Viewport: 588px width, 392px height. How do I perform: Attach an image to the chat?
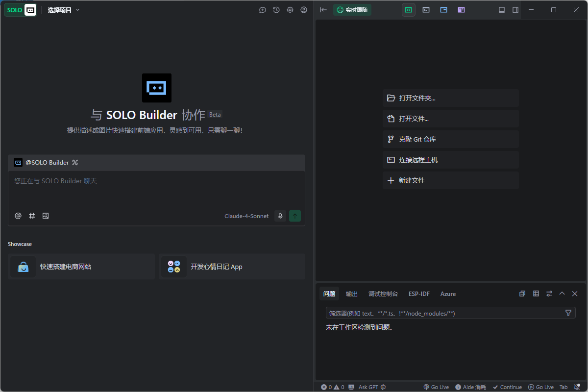point(46,216)
